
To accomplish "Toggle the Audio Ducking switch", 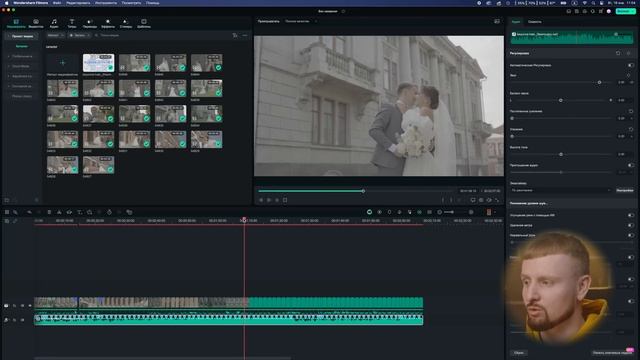I will click(631, 165).
